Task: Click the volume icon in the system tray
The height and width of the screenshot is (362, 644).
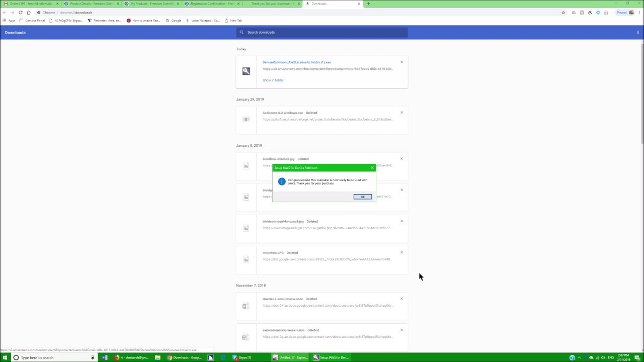Action: tap(603, 357)
